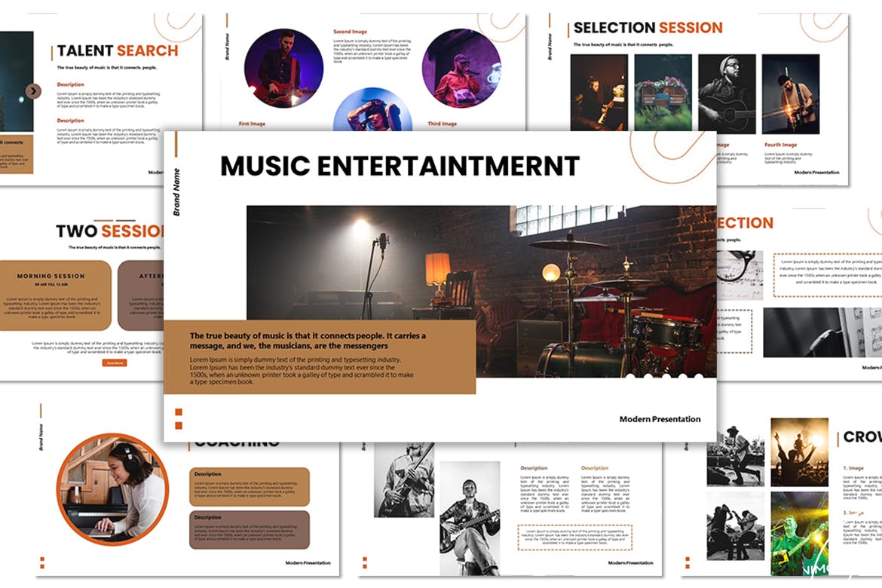Select the Morning Session card
Image resolution: width=882 pixels, height=588 pixels.
pos(51,296)
